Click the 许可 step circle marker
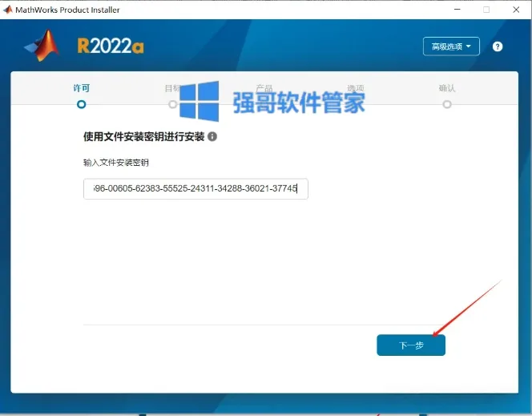 82,104
